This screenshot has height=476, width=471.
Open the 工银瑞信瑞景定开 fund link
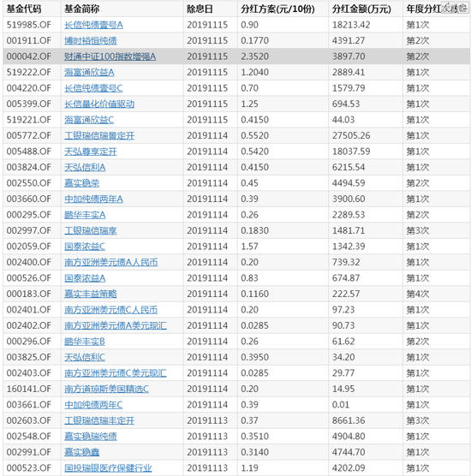tap(99, 136)
